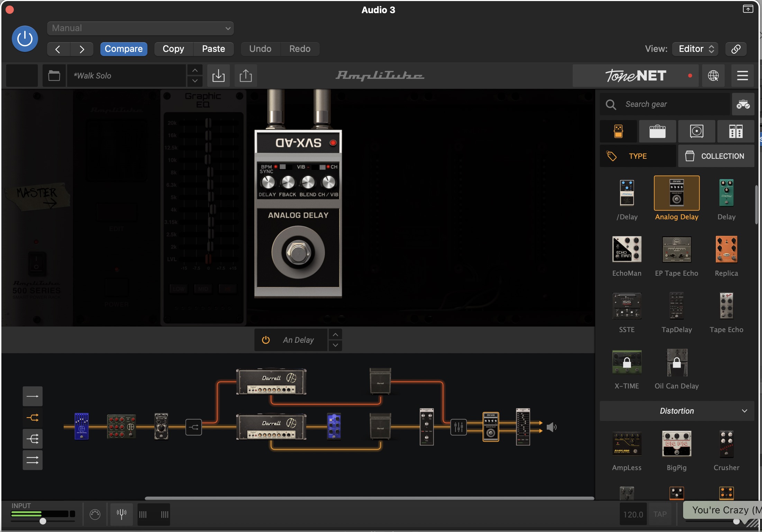Toggle An Delay bypass power icon
Screen dimensions: 762x532
point(266,340)
